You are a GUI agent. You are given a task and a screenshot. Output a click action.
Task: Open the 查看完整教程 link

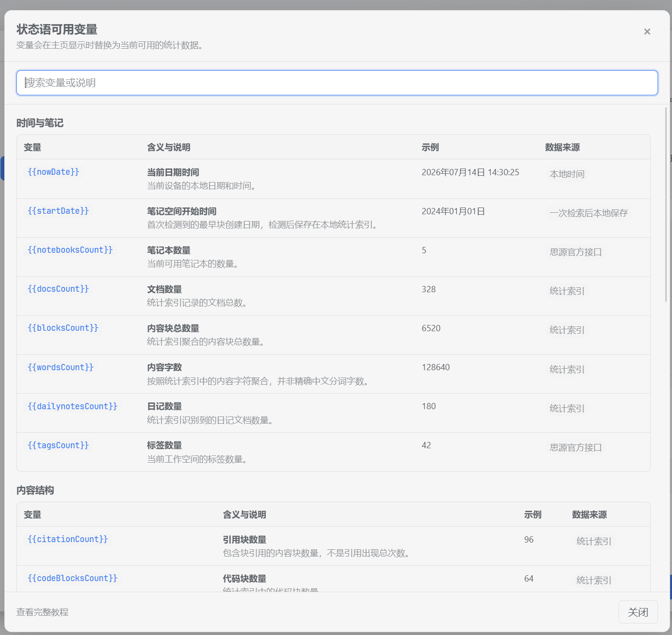coord(42,612)
